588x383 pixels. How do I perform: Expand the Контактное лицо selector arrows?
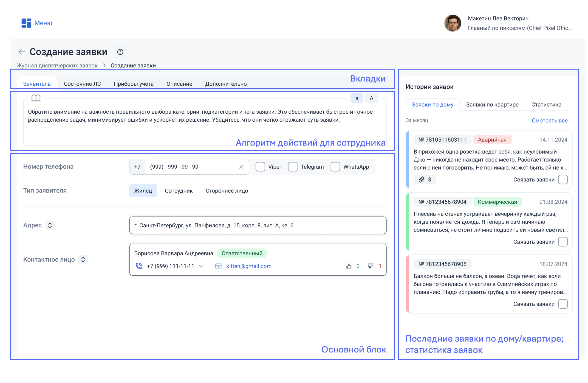click(x=83, y=260)
